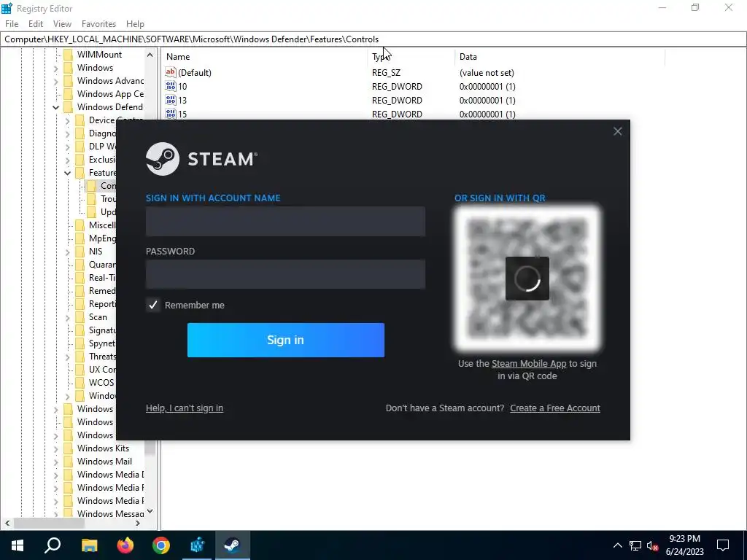Image resolution: width=747 pixels, height=560 pixels.
Task: Open the notification center icon
Action: click(723, 545)
